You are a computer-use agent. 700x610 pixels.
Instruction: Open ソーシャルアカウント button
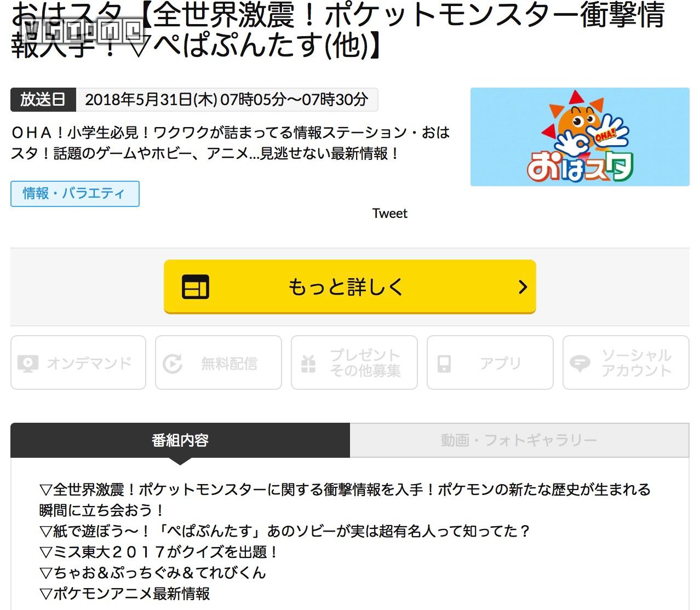pyautogui.click(x=626, y=362)
